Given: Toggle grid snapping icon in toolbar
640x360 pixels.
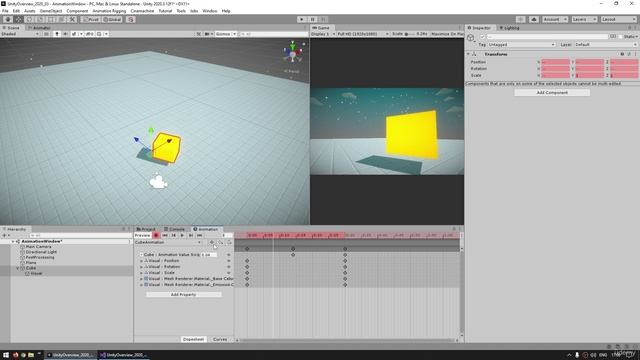Looking at the screenshot, I should tap(131, 19).
